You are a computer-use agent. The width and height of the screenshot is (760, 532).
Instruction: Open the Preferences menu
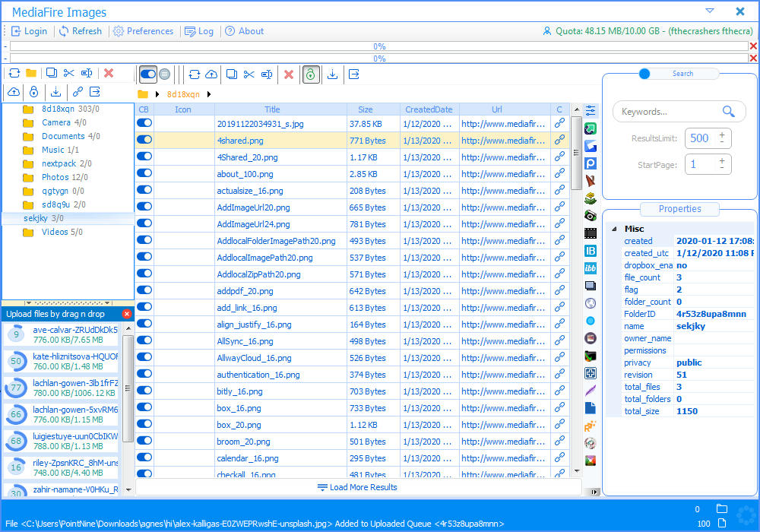tap(143, 31)
